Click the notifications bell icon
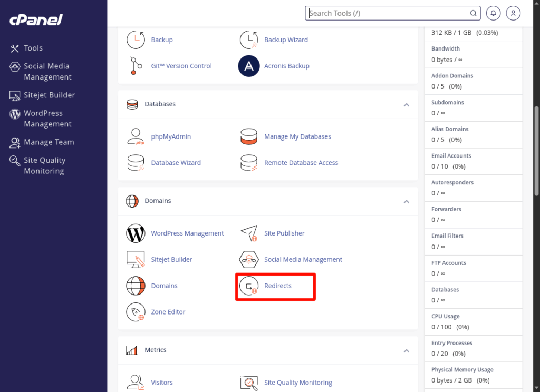The width and height of the screenshot is (540, 392). tap(494, 13)
